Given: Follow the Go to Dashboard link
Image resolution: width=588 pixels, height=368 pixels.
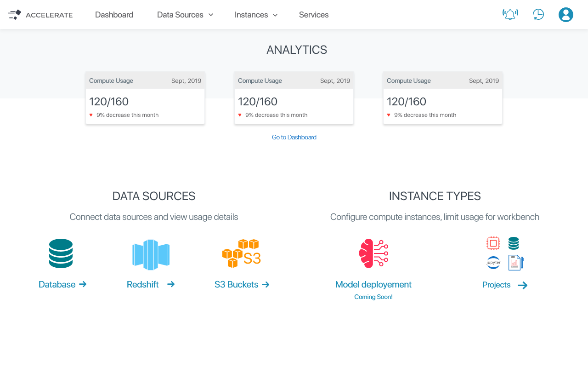Looking at the screenshot, I should [x=294, y=137].
